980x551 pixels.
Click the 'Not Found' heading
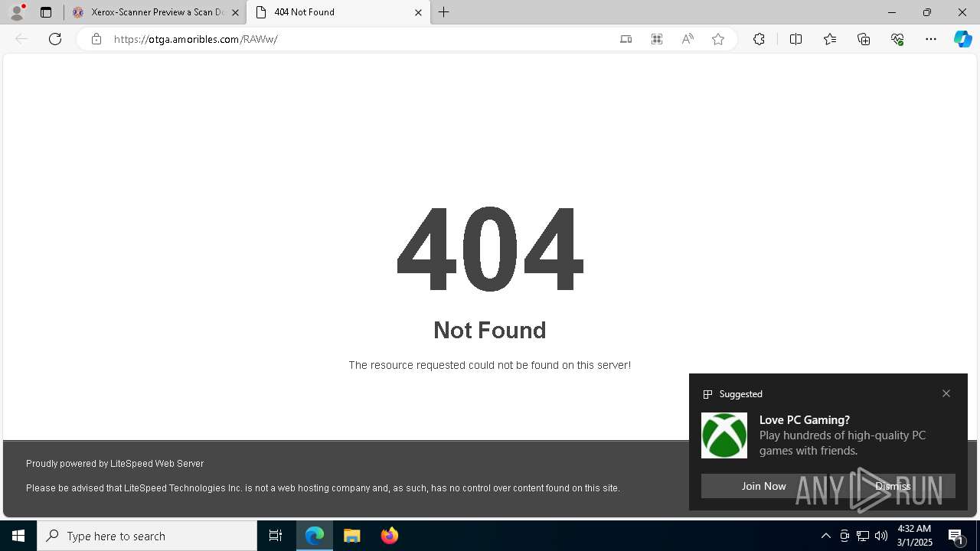490,330
